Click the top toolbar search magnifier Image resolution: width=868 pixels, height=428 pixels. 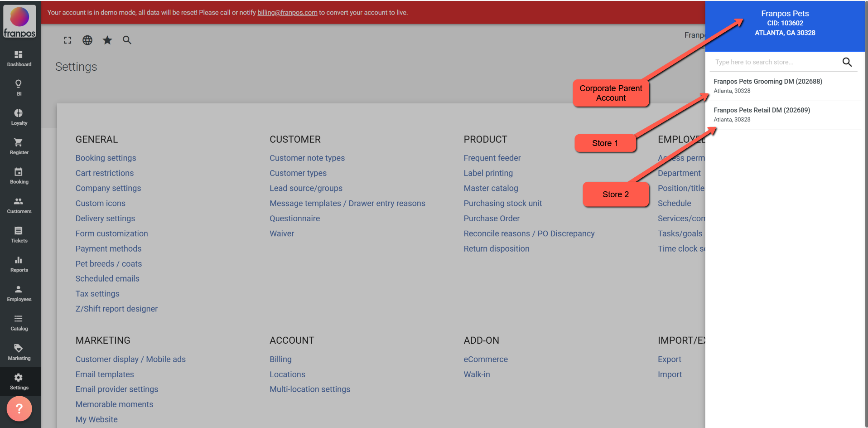[127, 40]
